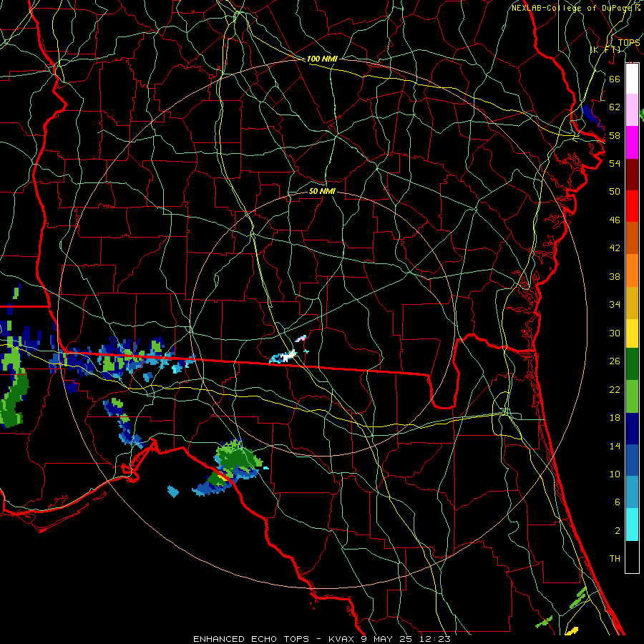Click the navy blue legend swatch

point(632,429)
